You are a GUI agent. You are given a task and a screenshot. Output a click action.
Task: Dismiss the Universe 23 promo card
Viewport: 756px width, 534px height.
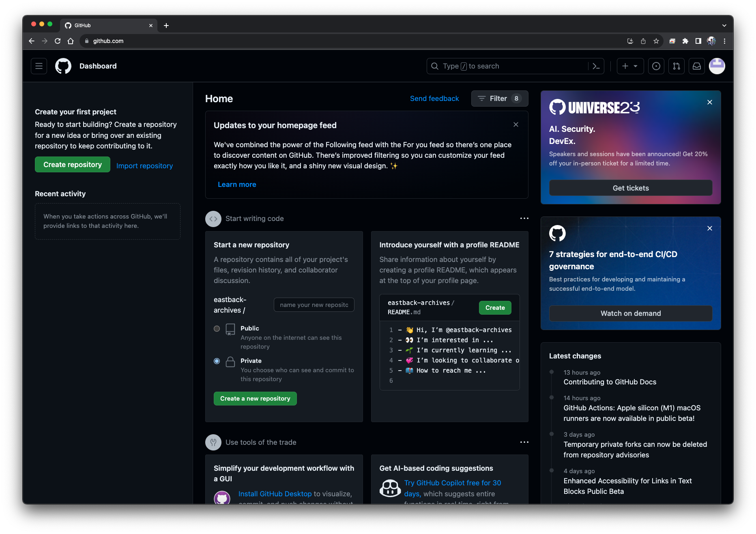click(710, 102)
